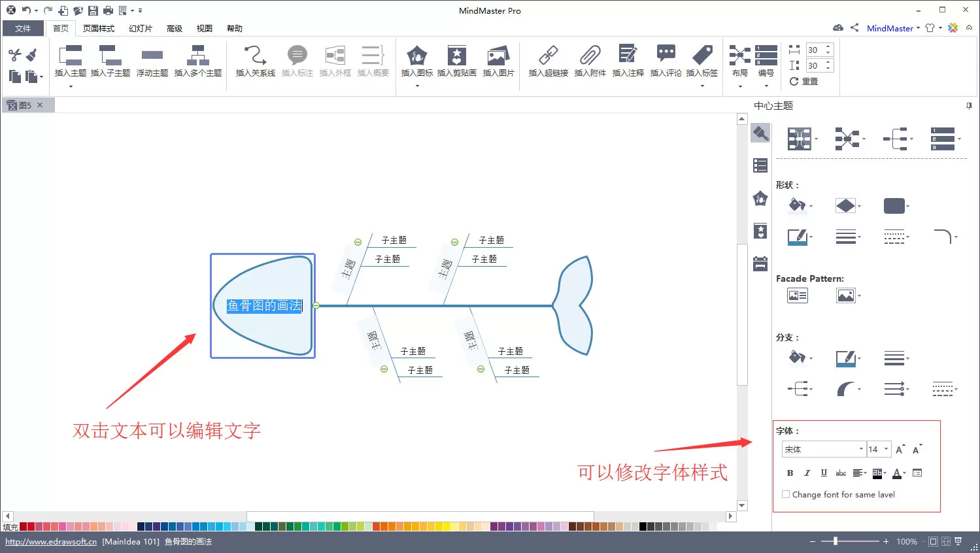Toggle Bold in the font panel
This screenshot has height=553, width=980.
click(790, 473)
